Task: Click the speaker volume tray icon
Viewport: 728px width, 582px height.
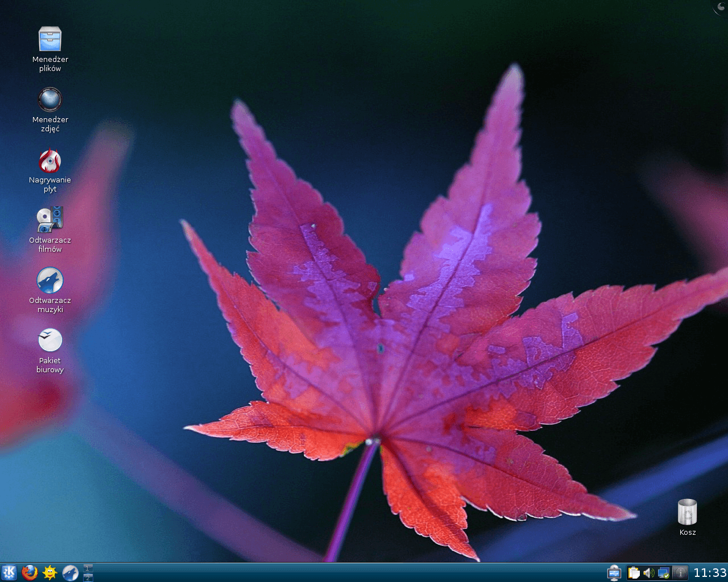Action: 649,573
